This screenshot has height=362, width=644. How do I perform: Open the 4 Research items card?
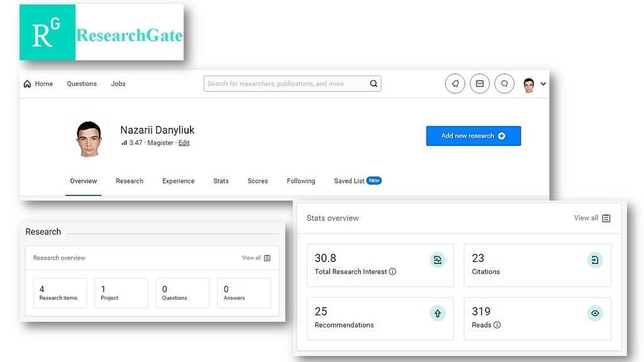pos(60,293)
